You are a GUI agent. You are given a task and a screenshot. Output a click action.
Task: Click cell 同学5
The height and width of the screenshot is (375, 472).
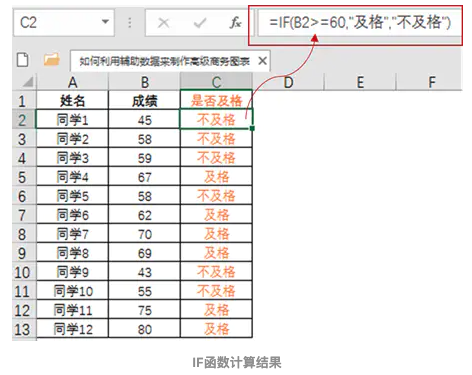click(72, 195)
